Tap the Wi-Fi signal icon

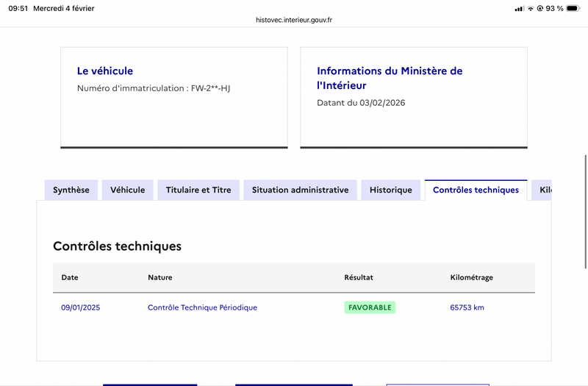click(x=530, y=8)
